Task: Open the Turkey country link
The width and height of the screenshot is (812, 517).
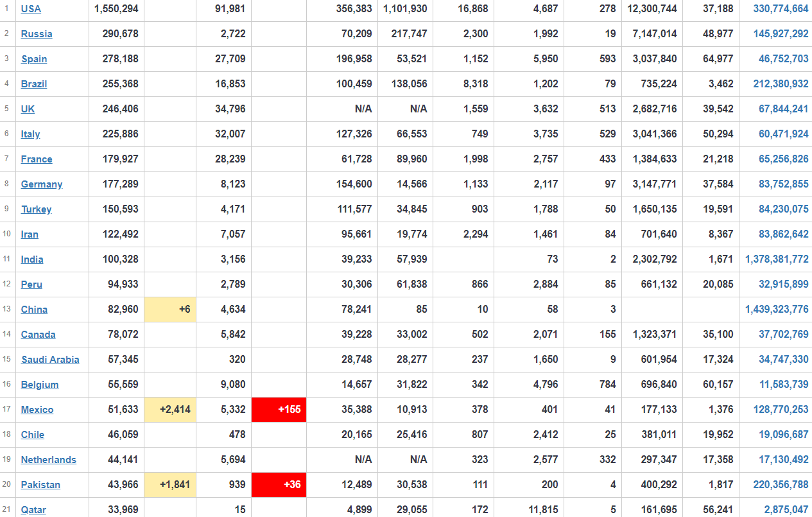Action: [36, 209]
